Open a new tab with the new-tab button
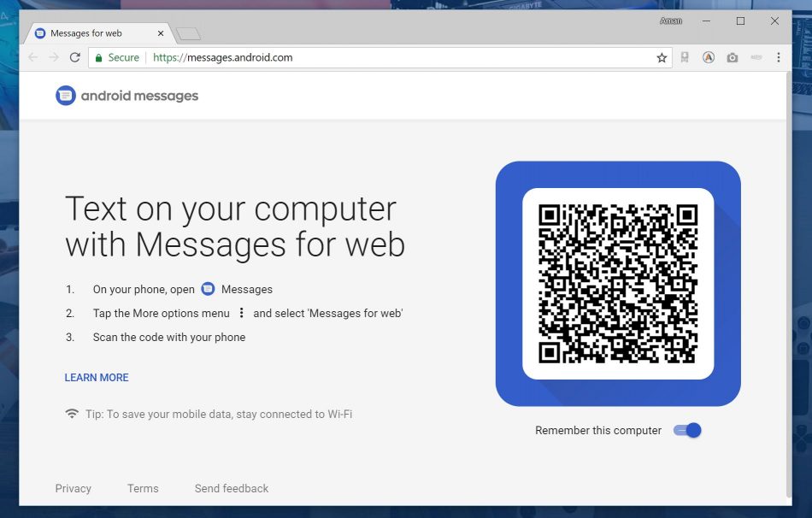The image size is (812, 518). 188,34
